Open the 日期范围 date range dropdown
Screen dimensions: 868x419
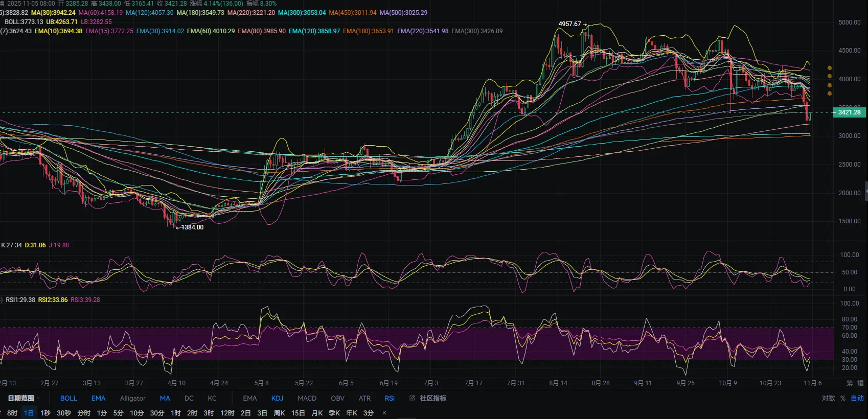pyautogui.click(x=24, y=398)
